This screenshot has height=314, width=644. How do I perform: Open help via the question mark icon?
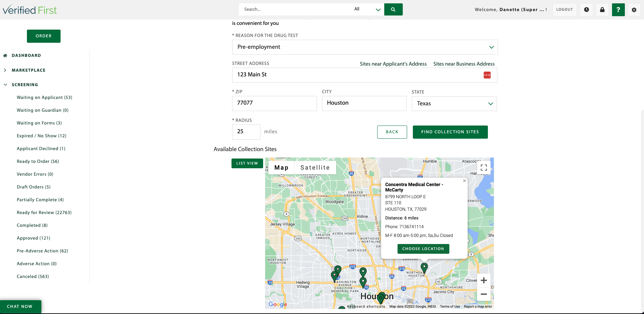click(x=618, y=9)
